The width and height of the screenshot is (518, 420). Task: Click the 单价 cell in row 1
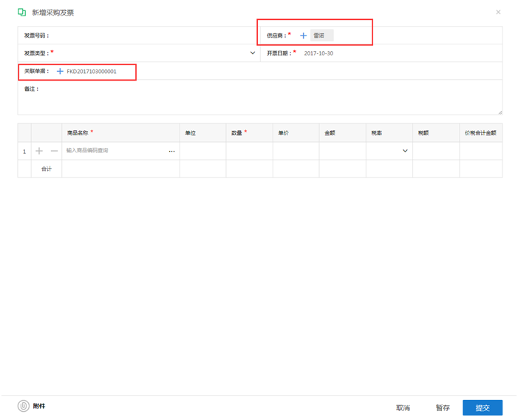[x=296, y=151]
